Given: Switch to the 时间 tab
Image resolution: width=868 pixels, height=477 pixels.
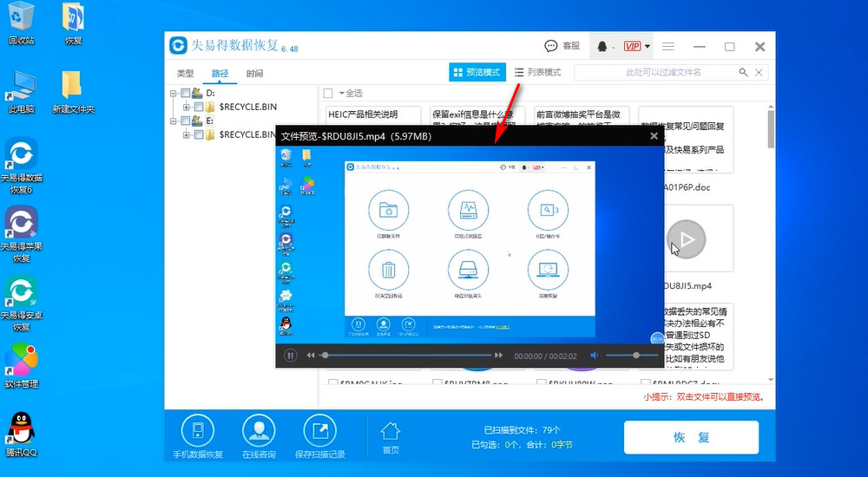Looking at the screenshot, I should point(254,73).
